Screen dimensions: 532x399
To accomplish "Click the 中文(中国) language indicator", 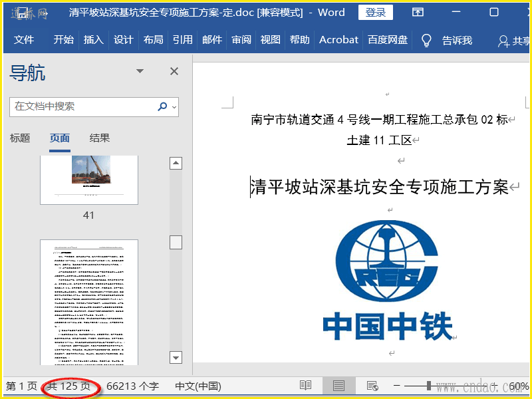I will pos(198,386).
